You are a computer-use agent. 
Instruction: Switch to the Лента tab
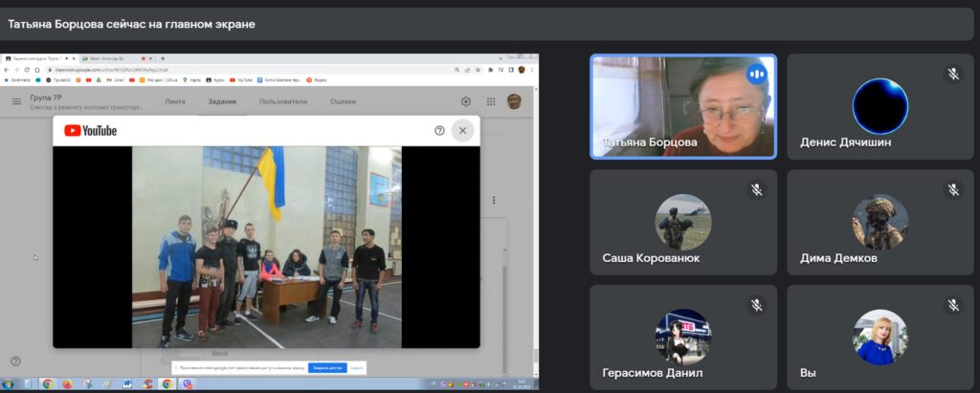pos(175,101)
